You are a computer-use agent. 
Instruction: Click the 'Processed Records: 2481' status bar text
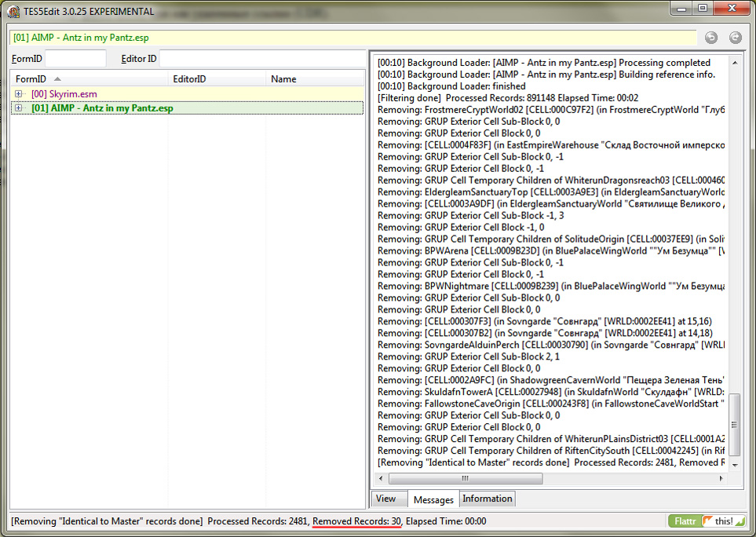coord(257,521)
